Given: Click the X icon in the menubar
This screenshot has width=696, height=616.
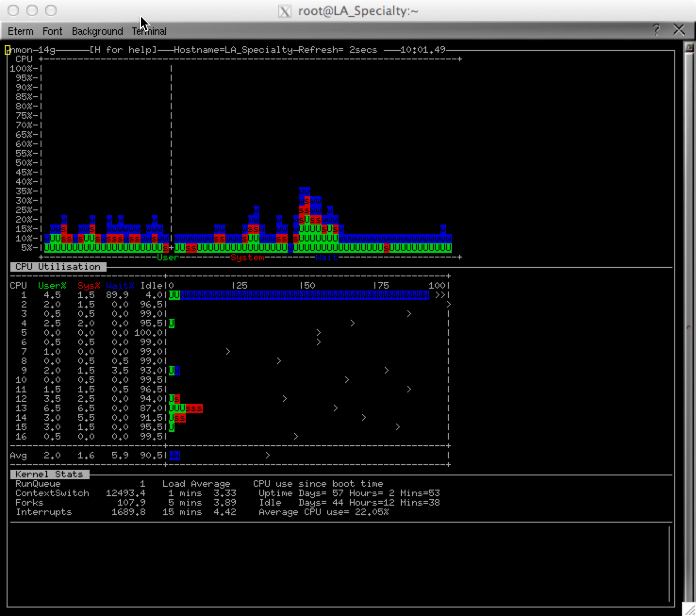Looking at the screenshot, I should point(679,30).
